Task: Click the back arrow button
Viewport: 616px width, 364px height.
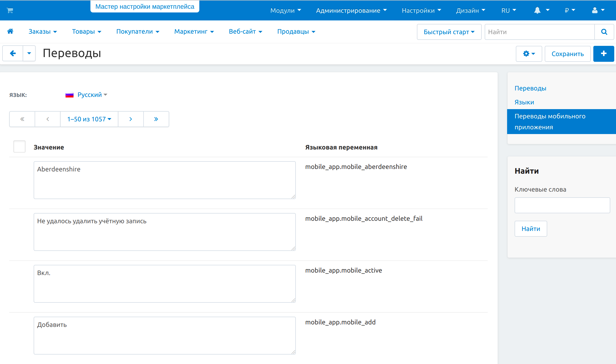Action: [13, 53]
